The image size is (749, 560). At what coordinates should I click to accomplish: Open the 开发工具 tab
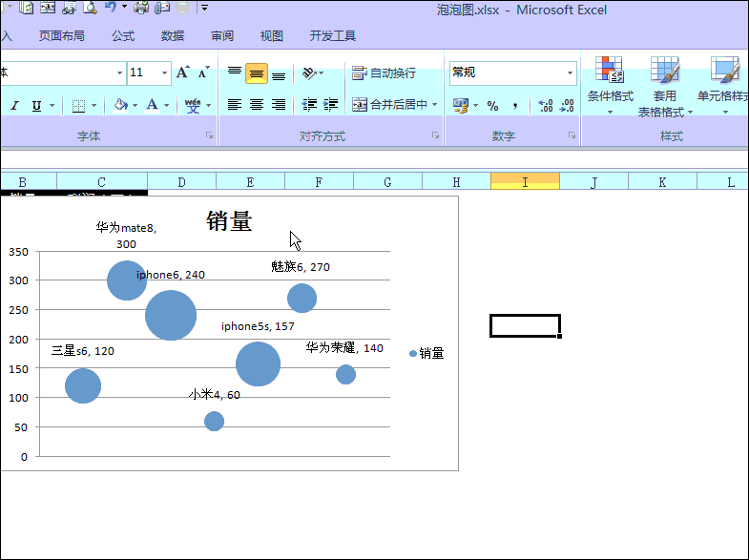click(x=333, y=36)
